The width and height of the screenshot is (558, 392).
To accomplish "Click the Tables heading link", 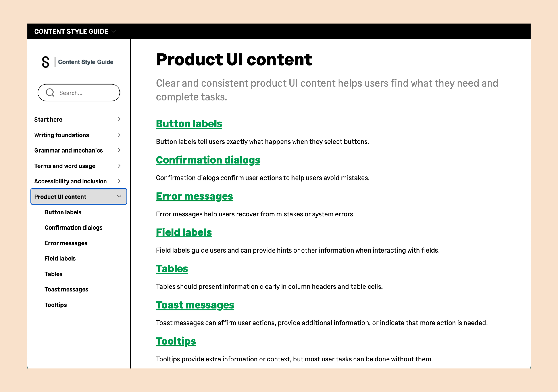I will (x=172, y=269).
